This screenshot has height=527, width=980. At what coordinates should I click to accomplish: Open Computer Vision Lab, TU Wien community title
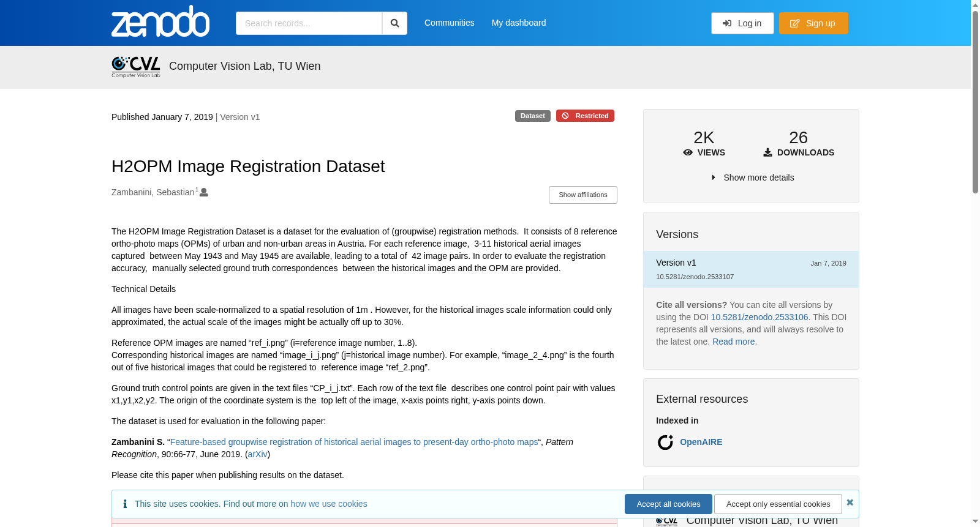pyautogui.click(x=245, y=66)
